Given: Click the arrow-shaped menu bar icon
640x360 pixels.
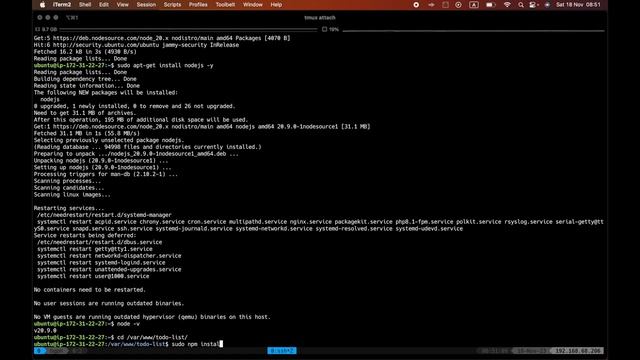Looking at the screenshot, I should [x=431, y=5].
